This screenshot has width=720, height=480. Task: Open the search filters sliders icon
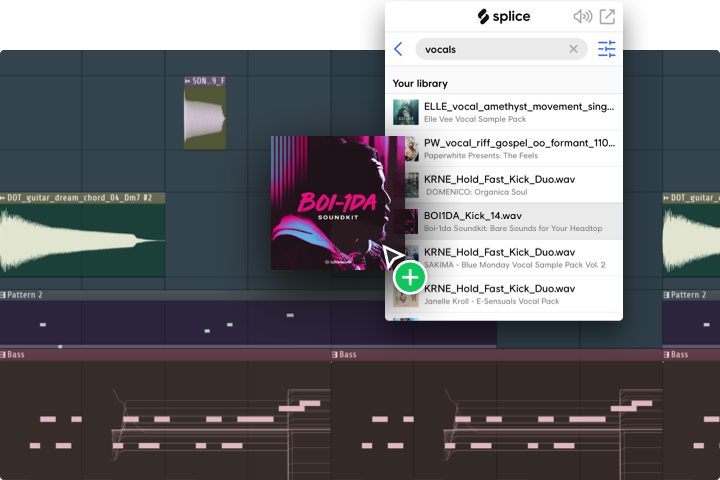coord(607,49)
